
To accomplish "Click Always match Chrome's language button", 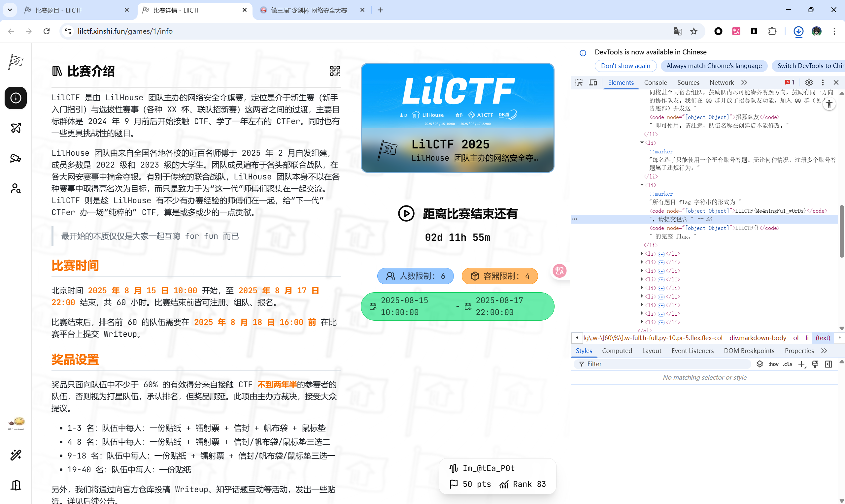I will tap(714, 66).
